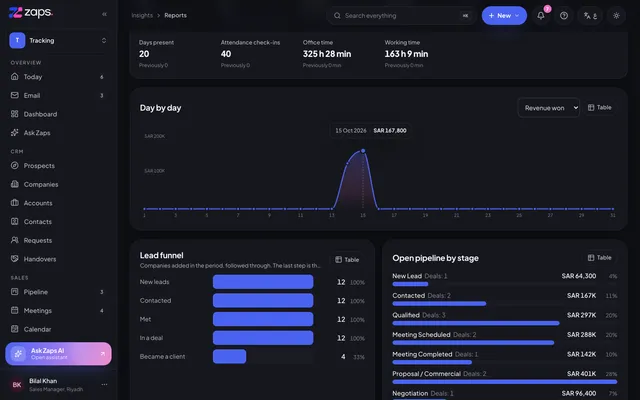Viewport: 640px width, 400px height.
Task: Click the BK user avatar
Action: (x=17, y=384)
